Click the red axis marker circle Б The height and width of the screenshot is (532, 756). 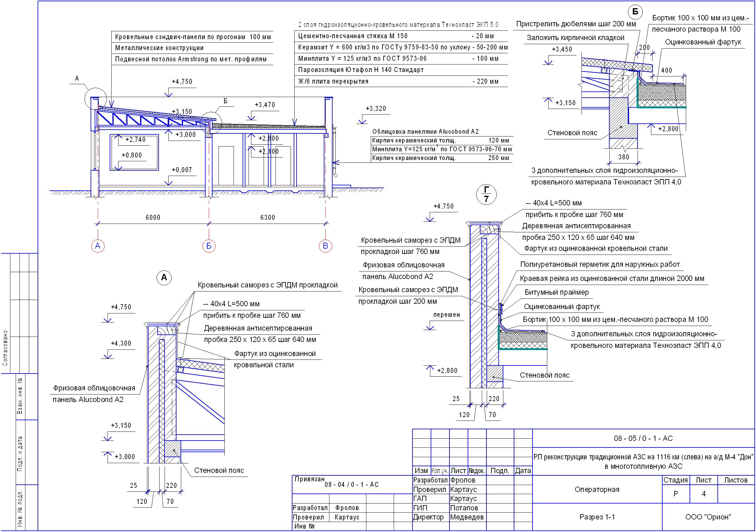(x=209, y=246)
